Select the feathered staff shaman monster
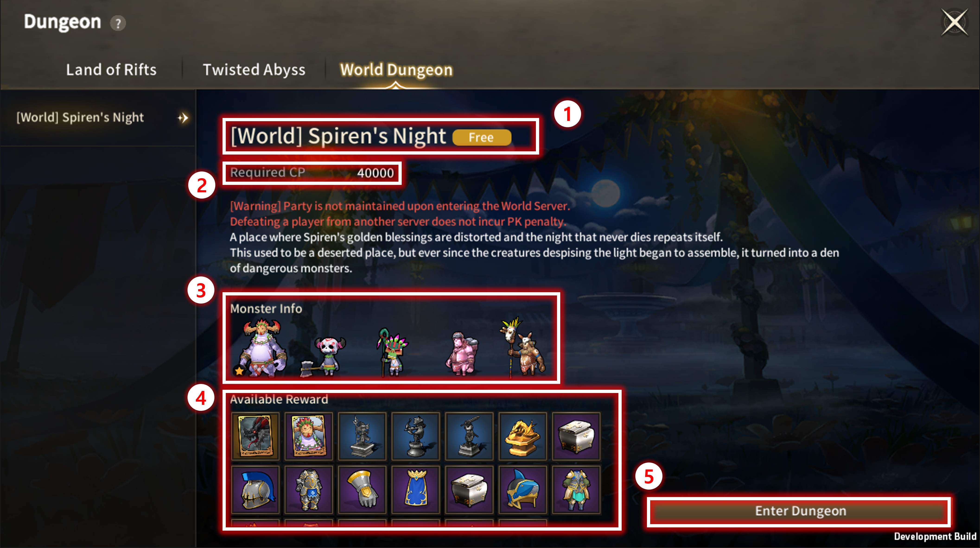Screen dimensions: 980x548 point(392,352)
